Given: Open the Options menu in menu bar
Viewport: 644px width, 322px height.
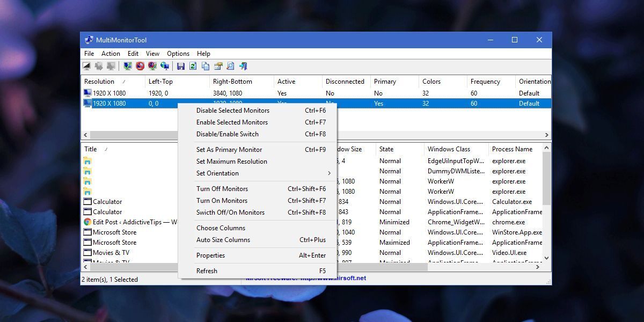Looking at the screenshot, I should click(x=178, y=54).
